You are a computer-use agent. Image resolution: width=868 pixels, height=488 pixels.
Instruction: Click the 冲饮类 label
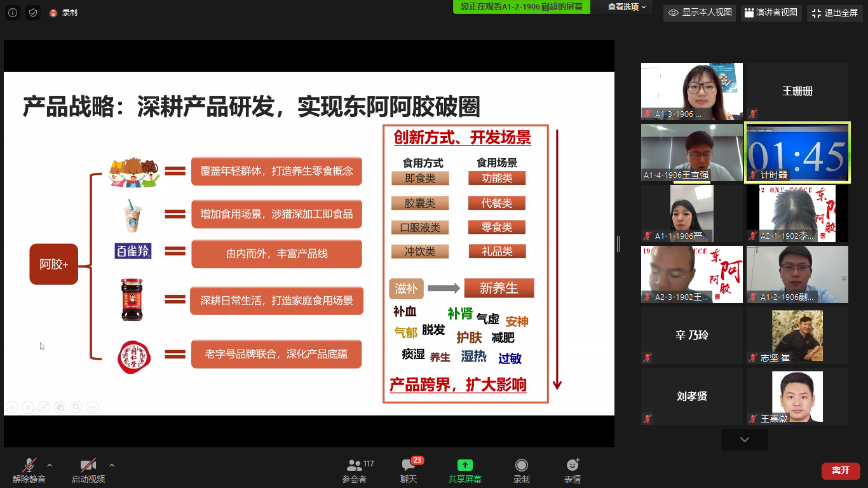pyautogui.click(x=420, y=252)
